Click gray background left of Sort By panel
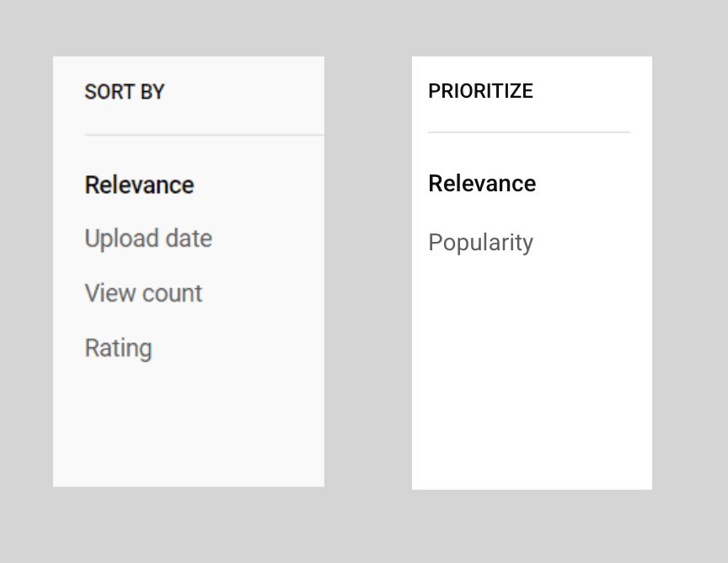Image resolution: width=728 pixels, height=563 pixels. 25,270
